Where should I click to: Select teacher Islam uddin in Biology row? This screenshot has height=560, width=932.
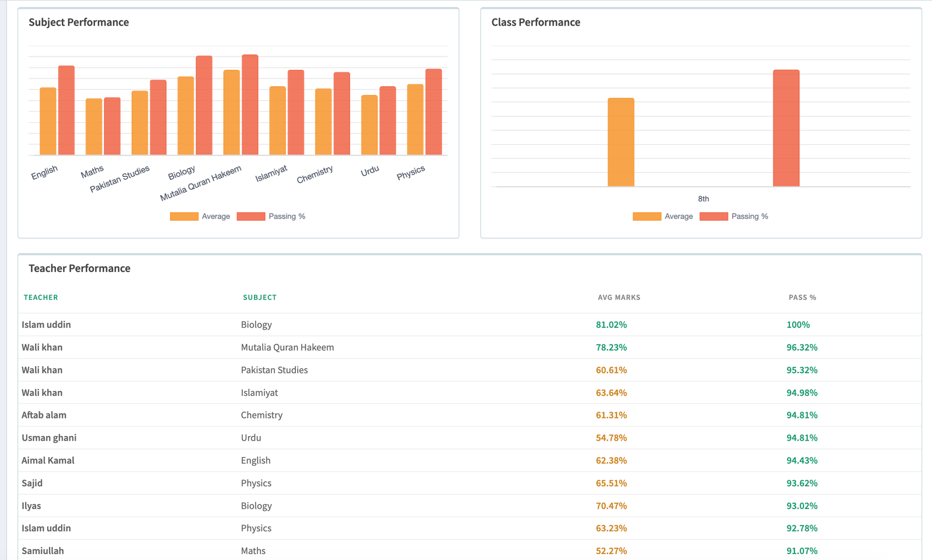tap(47, 325)
